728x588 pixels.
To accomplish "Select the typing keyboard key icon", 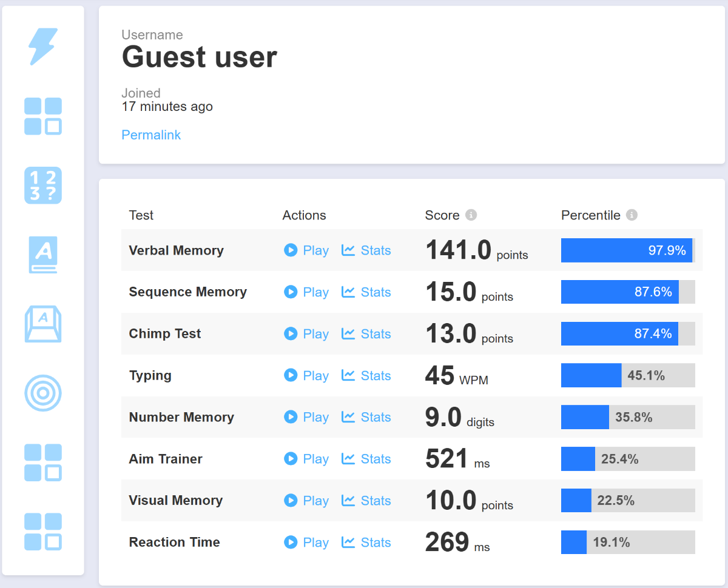I will click(43, 324).
